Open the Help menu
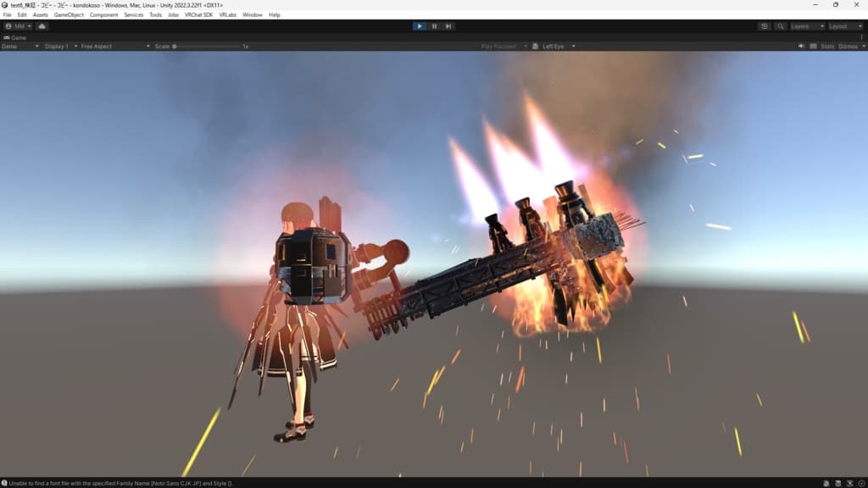 [275, 15]
